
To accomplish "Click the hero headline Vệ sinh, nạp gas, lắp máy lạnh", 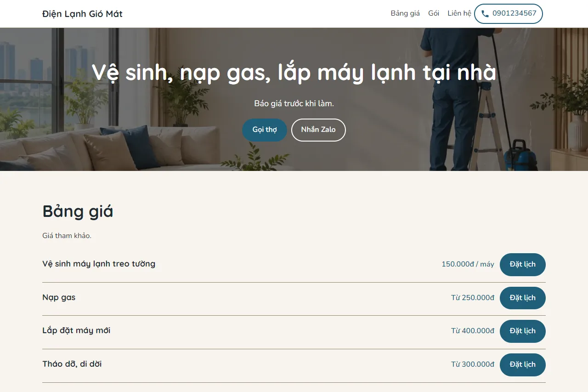I will [294, 73].
